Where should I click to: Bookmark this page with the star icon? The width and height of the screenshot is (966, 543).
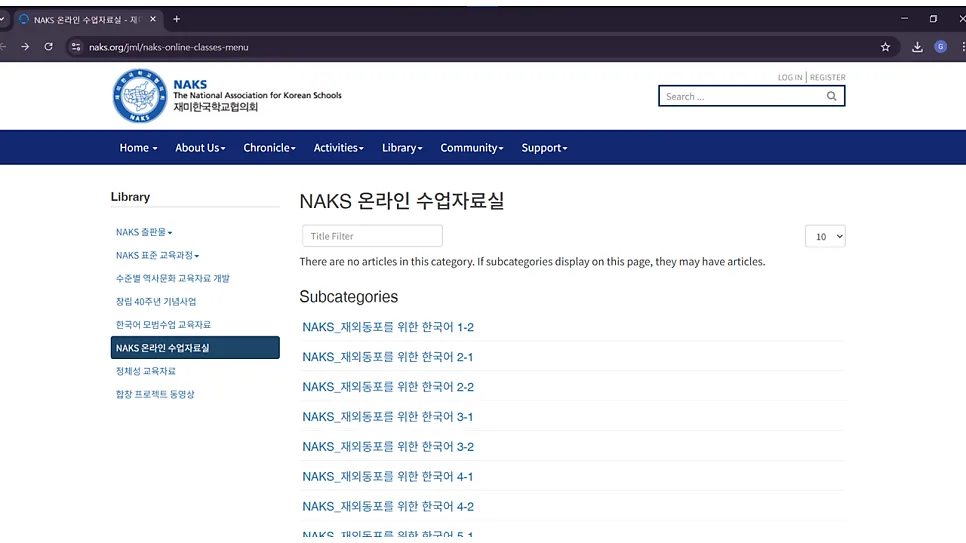tap(885, 47)
